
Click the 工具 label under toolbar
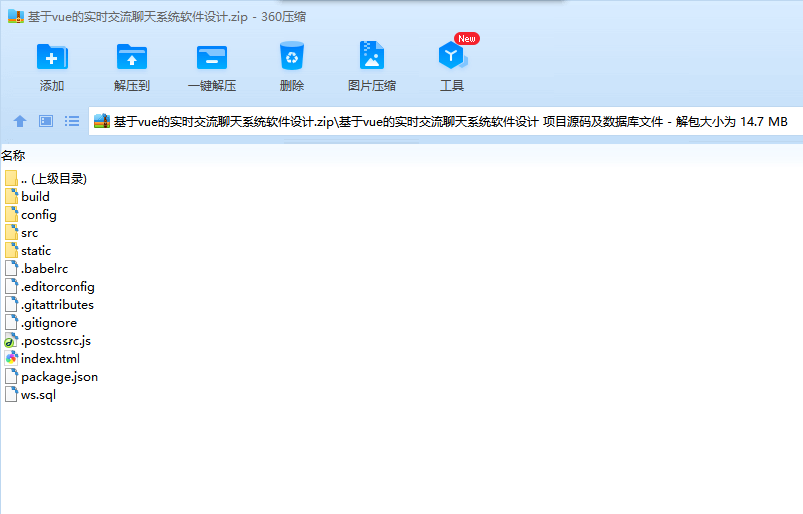tap(452, 85)
